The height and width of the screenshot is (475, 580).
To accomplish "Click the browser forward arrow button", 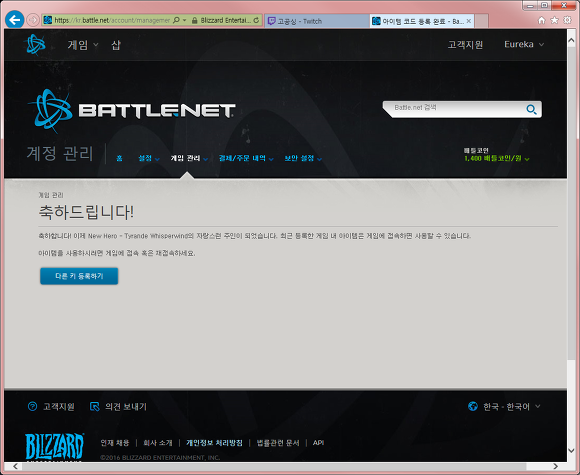I will (x=33, y=20).
